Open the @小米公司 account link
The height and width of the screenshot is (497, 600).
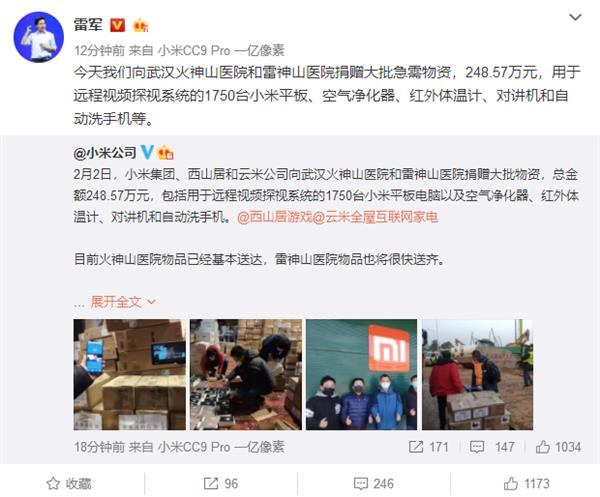click(x=105, y=153)
